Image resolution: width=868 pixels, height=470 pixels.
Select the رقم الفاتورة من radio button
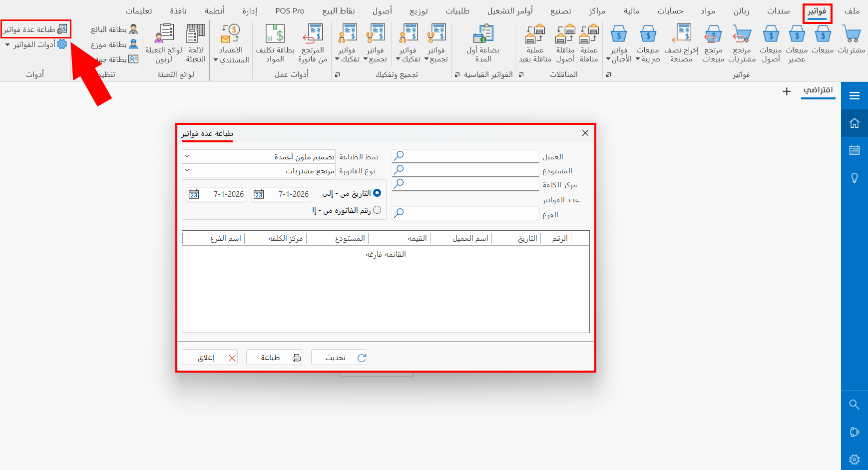click(x=378, y=210)
